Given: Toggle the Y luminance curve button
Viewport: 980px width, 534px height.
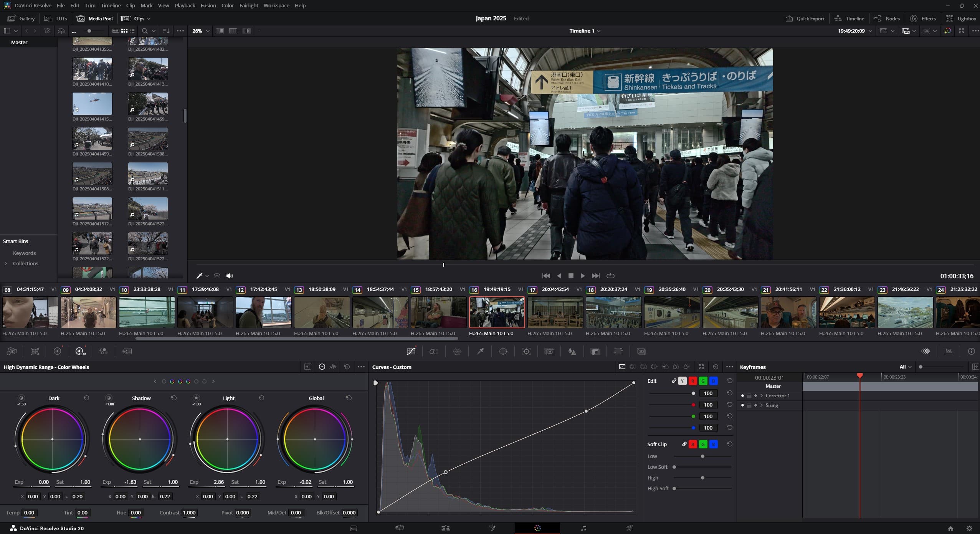Looking at the screenshot, I should click(682, 381).
